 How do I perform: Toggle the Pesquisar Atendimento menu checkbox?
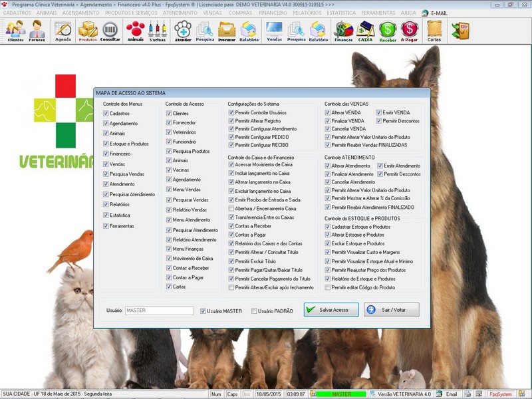106,194
